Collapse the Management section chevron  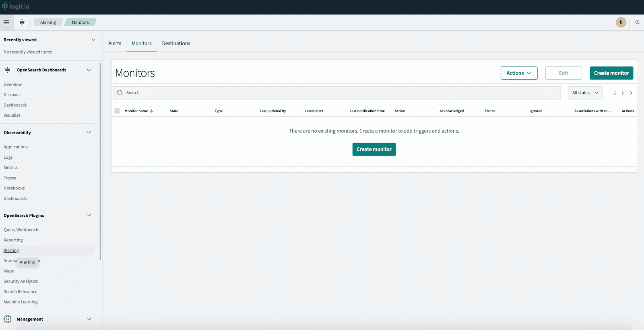tap(89, 319)
